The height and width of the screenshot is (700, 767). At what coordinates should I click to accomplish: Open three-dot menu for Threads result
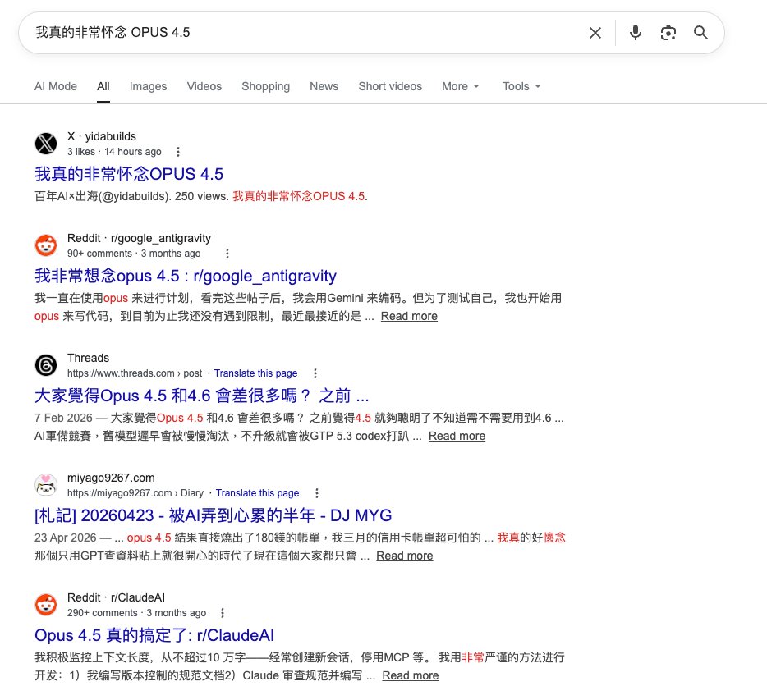315,373
